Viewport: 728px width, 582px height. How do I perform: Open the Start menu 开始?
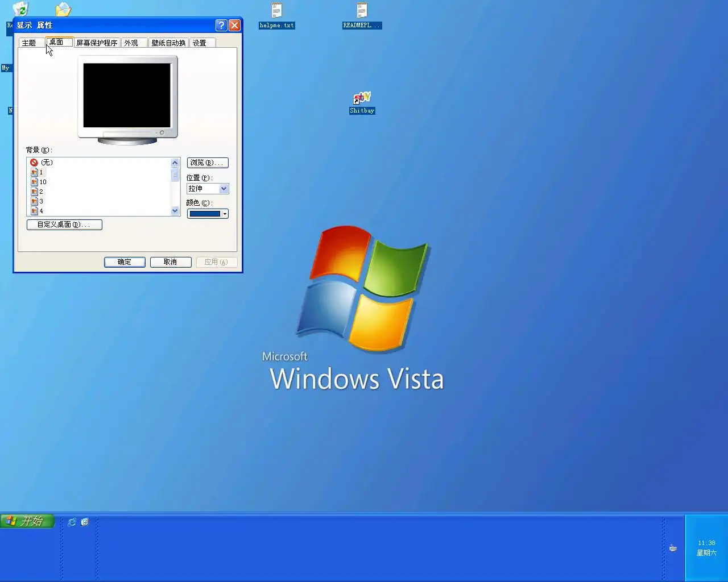[x=27, y=521]
